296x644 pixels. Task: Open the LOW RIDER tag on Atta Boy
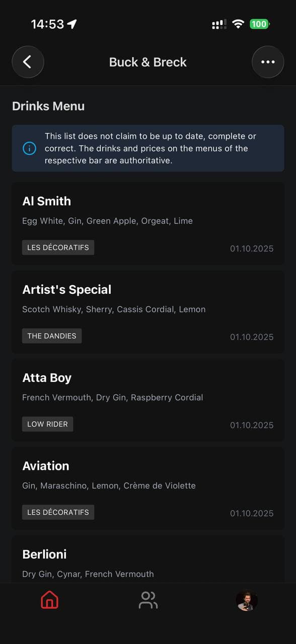click(x=47, y=424)
